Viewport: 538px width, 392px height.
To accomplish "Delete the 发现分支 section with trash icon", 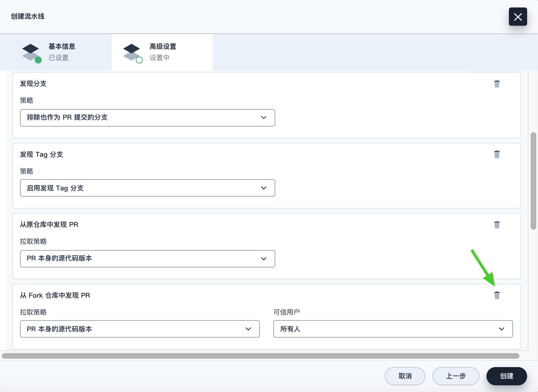I will pyautogui.click(x=497, y=84).
